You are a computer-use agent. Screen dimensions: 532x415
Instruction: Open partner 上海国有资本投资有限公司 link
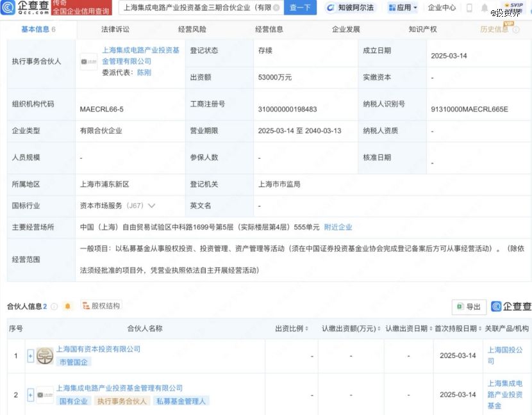(98, 349)
